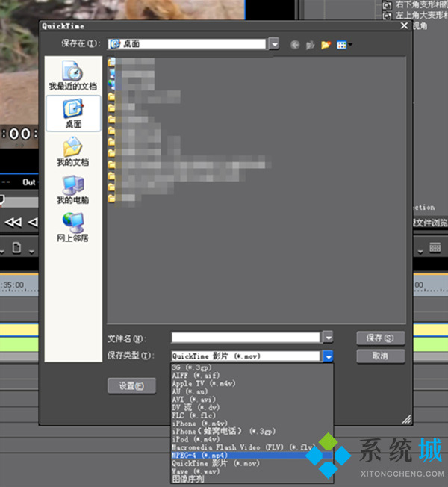Click the 保存类型 field showing QuickTime 影片
This screenshot has width=448, height=487.
246,356
